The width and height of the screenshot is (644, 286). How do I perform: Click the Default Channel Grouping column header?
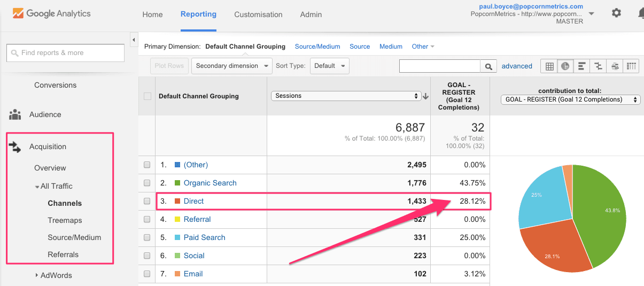point(199,96)
